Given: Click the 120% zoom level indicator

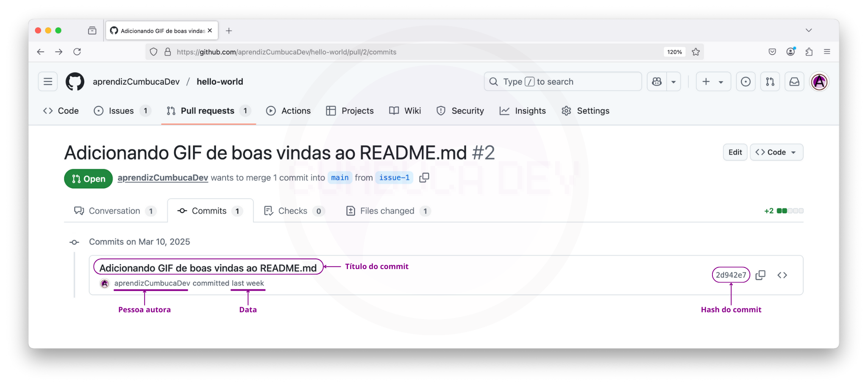Looking at the screenshot, I should tap(674, 52).
